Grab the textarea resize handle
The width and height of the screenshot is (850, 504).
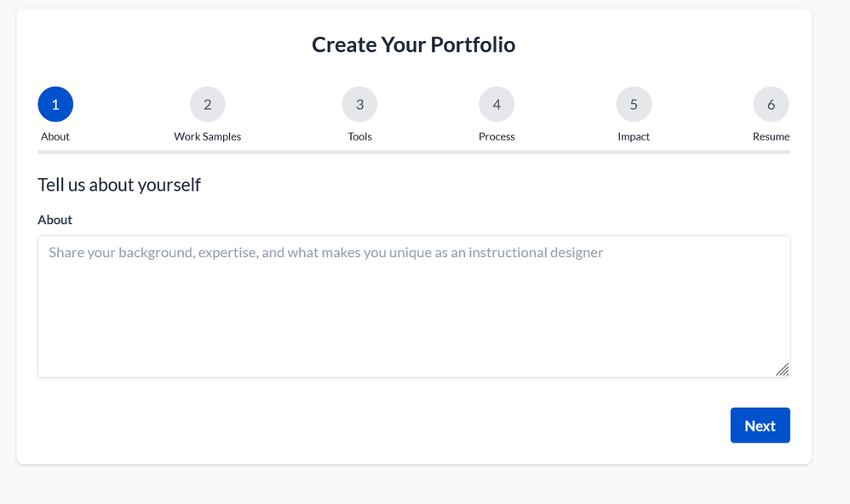[x=782, y=369]
